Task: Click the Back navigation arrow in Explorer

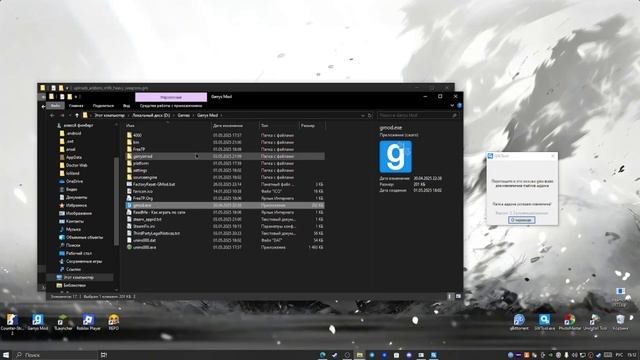Action: [x=52, y=116]
